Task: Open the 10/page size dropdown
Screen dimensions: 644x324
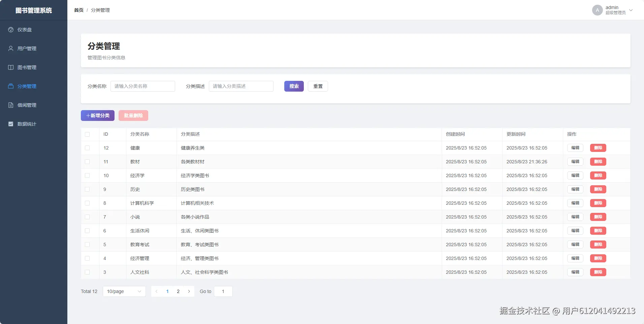Action: click(x=124, y=291)
